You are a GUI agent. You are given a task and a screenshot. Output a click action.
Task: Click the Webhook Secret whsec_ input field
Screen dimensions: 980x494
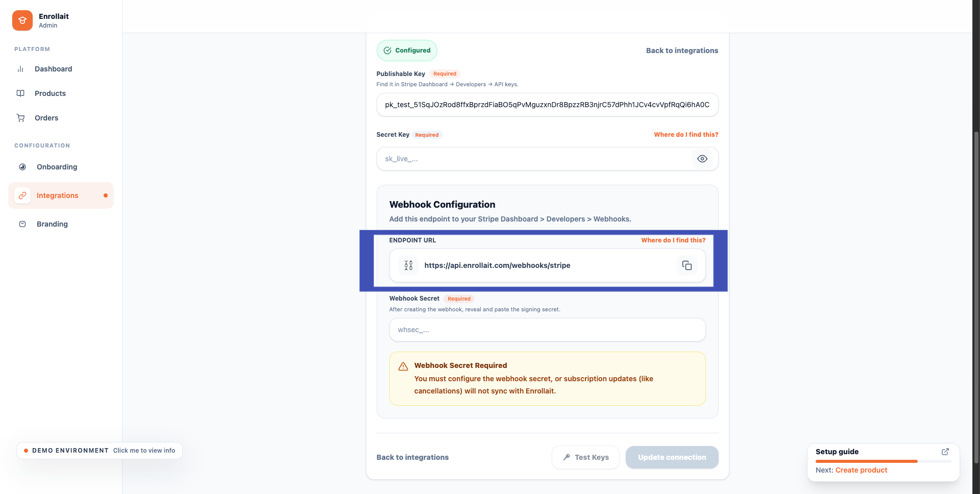(x=547, y=330)
